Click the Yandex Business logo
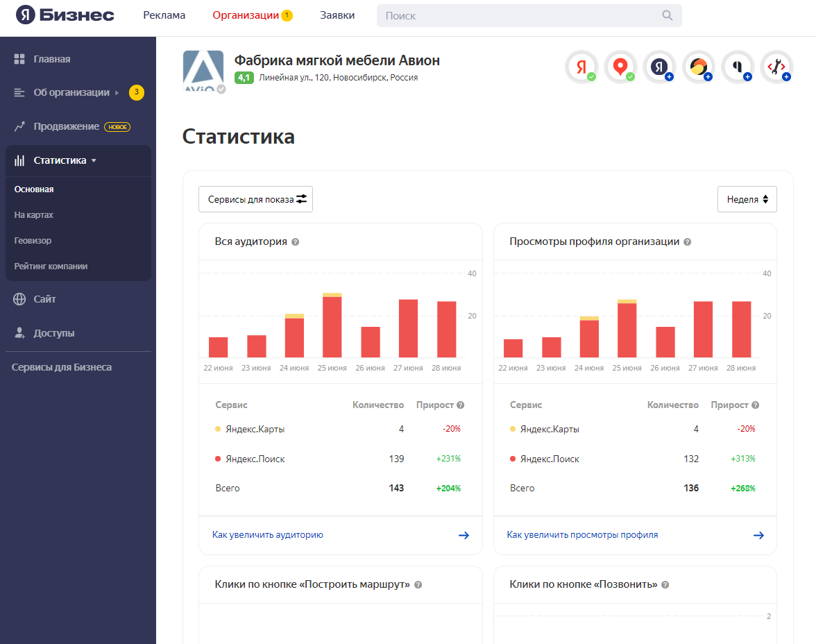 [x=65, y=15]
